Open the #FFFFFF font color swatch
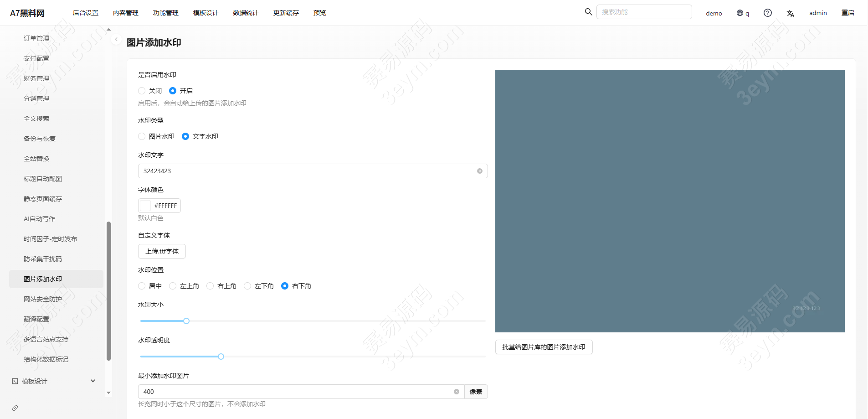 click(x=145, y=206)
